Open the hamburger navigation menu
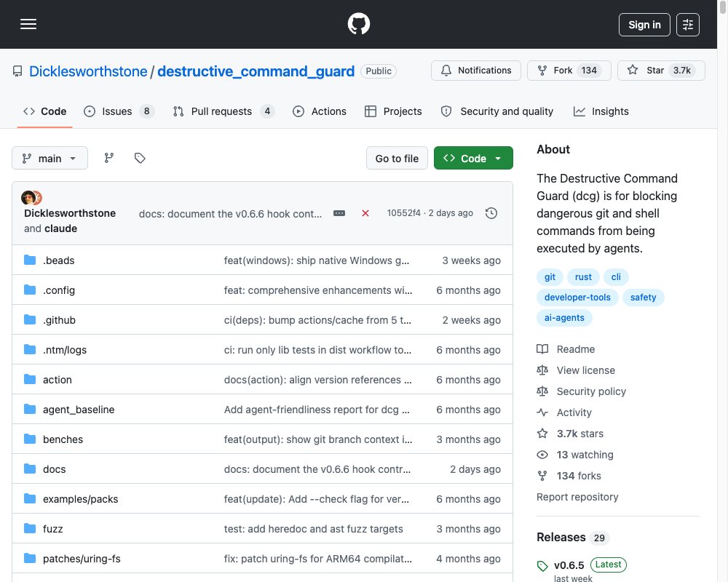The image size is (728, 582). tap(28, 24)
